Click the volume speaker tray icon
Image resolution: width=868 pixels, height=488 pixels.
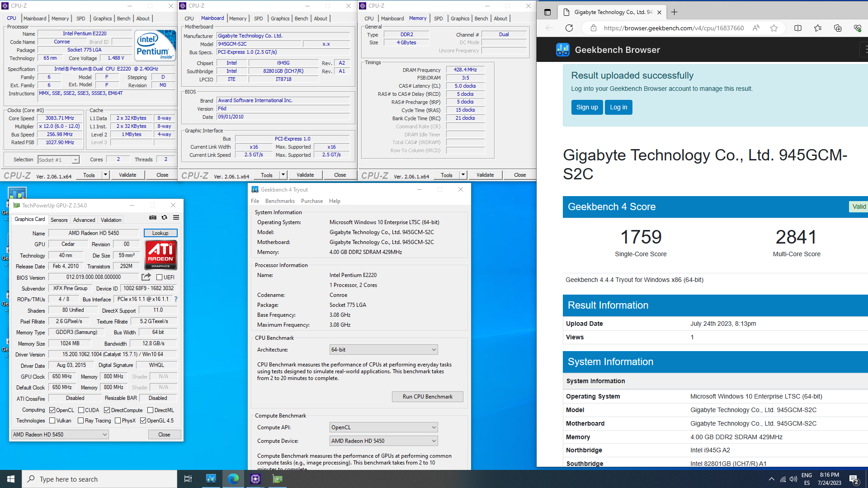793,479
